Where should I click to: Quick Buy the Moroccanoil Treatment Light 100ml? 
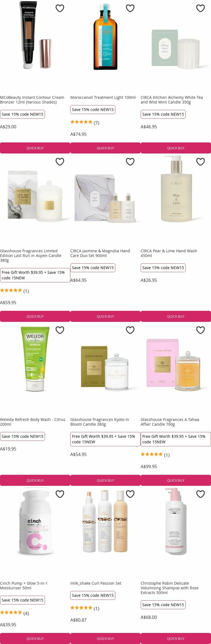pyautogui.click(x=105, y=148)
